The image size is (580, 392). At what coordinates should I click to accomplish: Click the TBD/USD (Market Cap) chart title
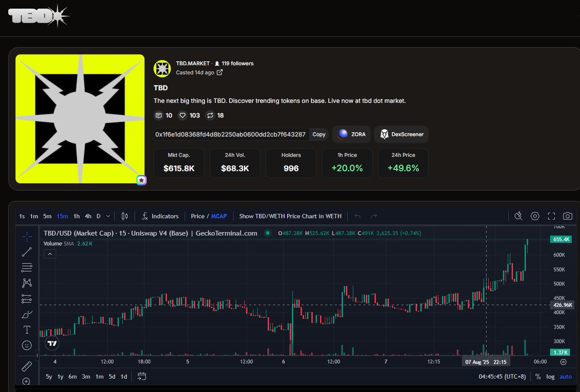pyautogui.click(x=151, y=233)
